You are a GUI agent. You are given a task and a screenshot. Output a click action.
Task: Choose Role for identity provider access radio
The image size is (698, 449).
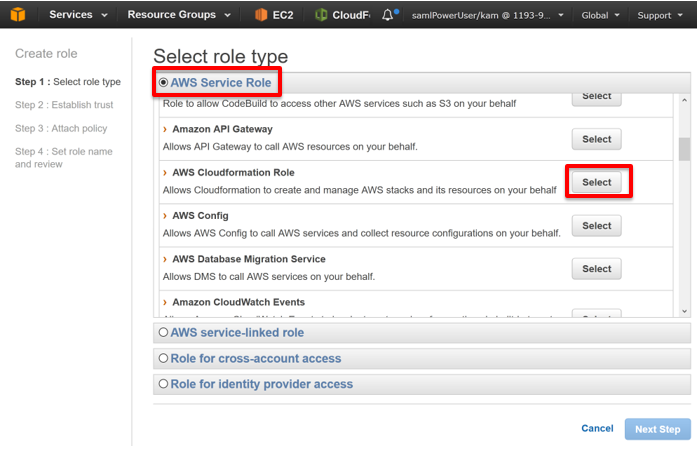pos(163,384)
